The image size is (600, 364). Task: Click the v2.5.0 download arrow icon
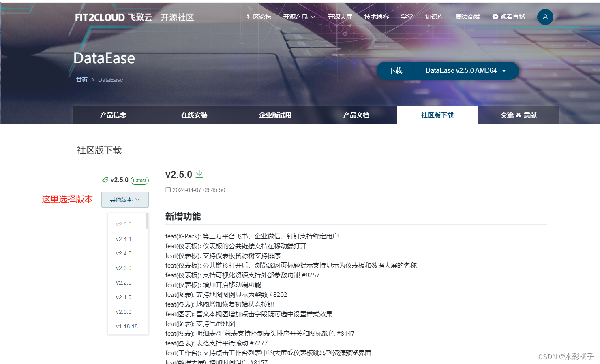pos(199,174)
